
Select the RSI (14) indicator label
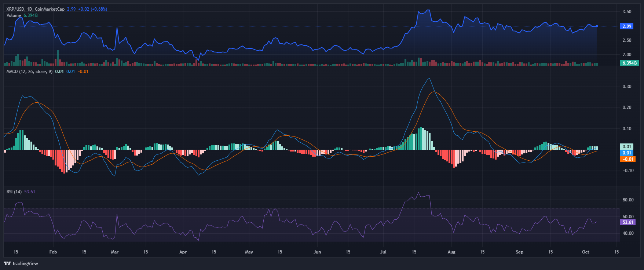pyautogui.click(x=14, y=192)
